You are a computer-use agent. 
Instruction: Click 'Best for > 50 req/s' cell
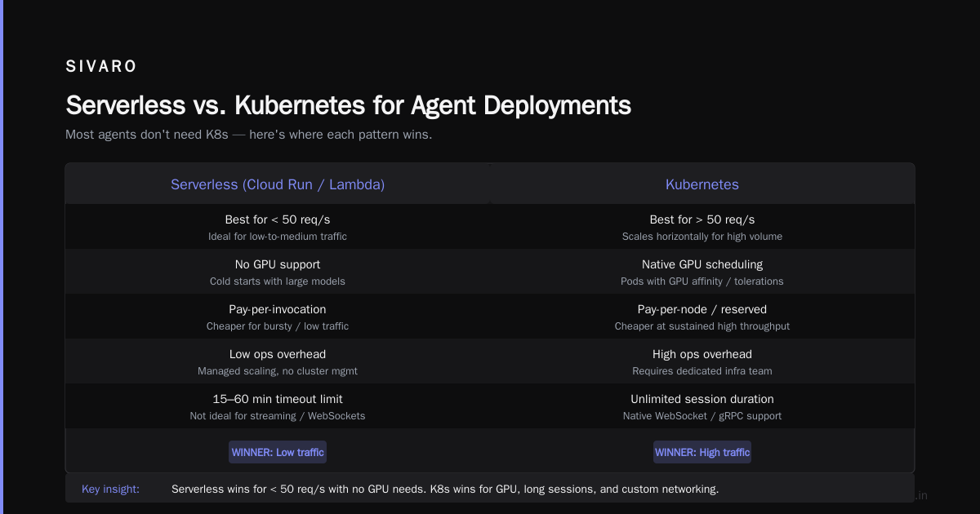click(702, 219)
